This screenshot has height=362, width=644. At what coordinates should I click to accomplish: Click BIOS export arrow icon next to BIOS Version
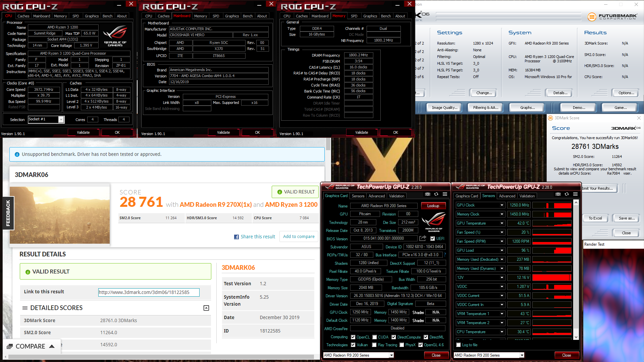point(423,238)
